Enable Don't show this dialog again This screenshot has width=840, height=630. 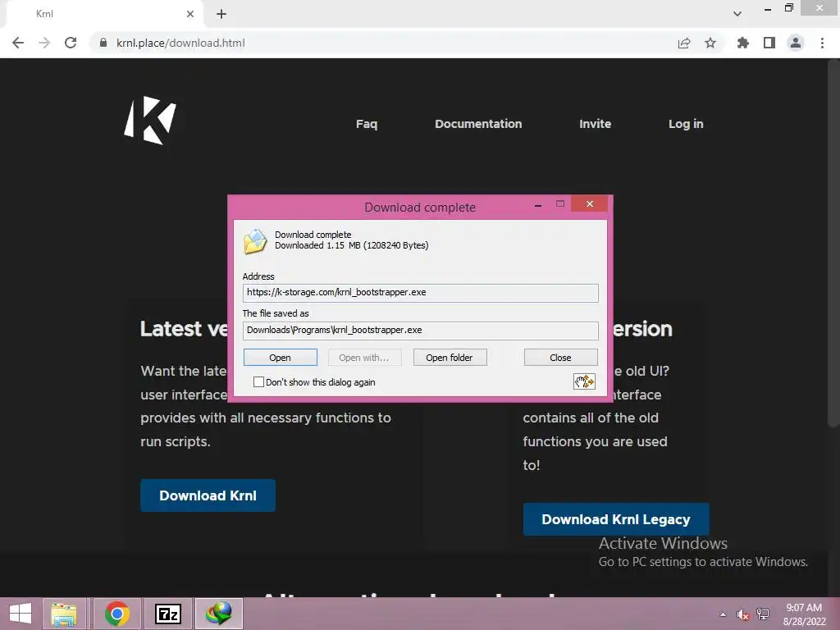[258, 382]
